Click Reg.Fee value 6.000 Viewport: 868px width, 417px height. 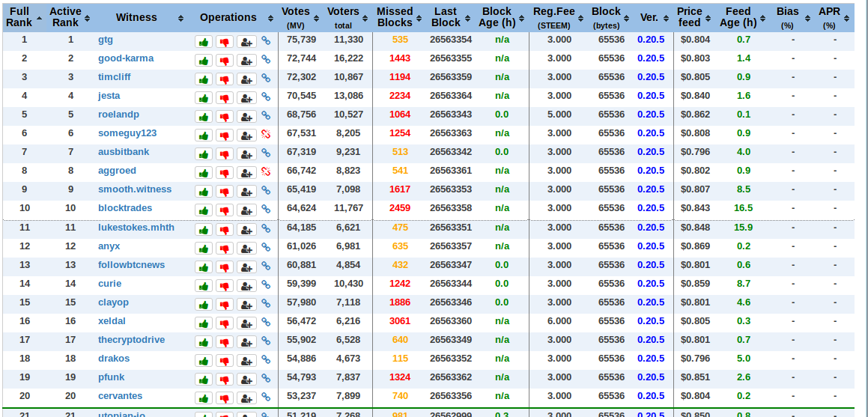coord(559,320)
